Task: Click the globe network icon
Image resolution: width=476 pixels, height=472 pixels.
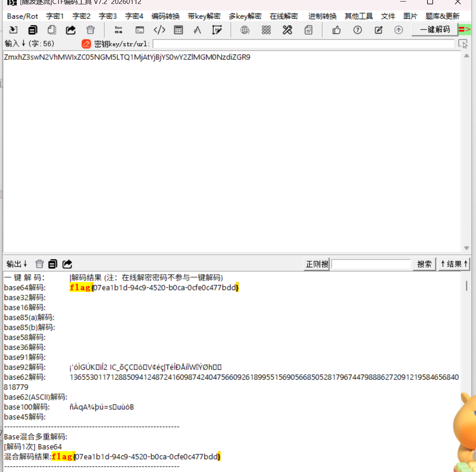Action: pos(245,30)
